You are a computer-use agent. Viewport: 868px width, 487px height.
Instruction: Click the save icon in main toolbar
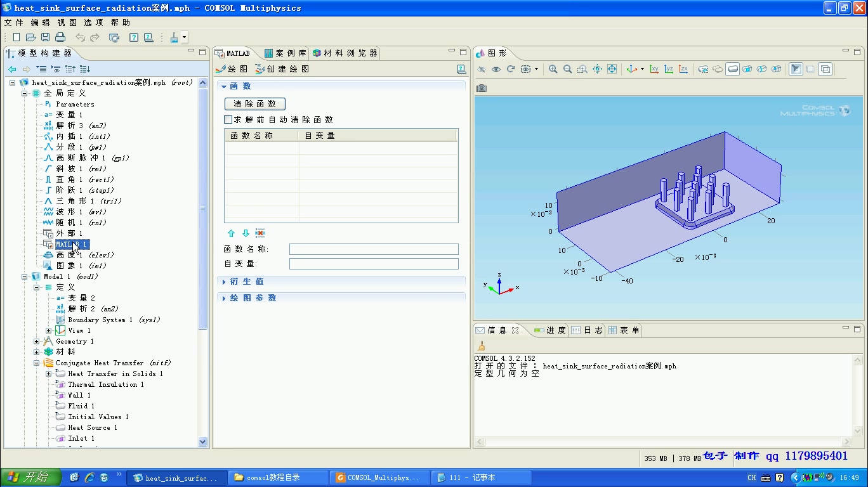pyautogui.click(x=46, y=37)
